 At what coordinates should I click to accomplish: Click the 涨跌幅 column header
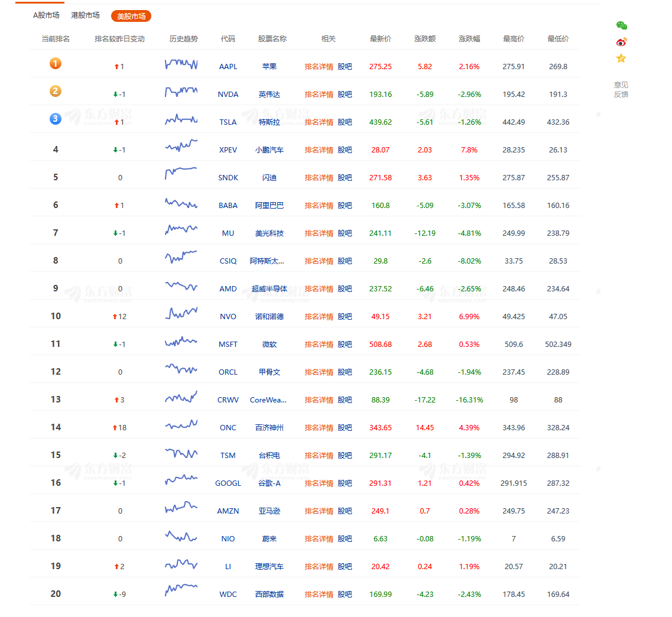(x=469, y=39)
